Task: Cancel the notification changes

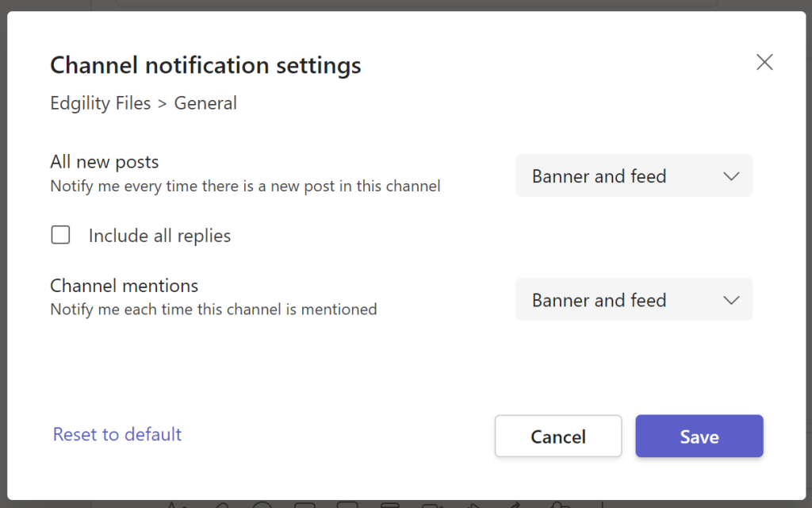Action: 557,436
